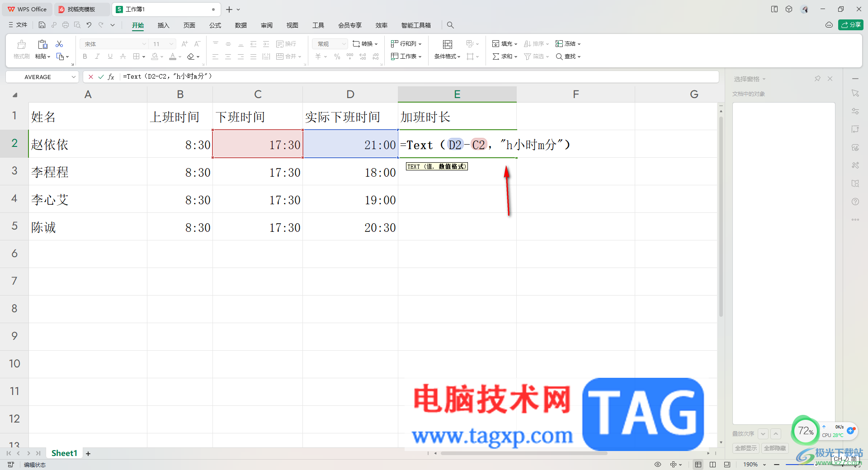The width and height of the screenshot is (868, 470).
Task: Click the selection arrow tool in sidebar
Action: tap(855, 93)
